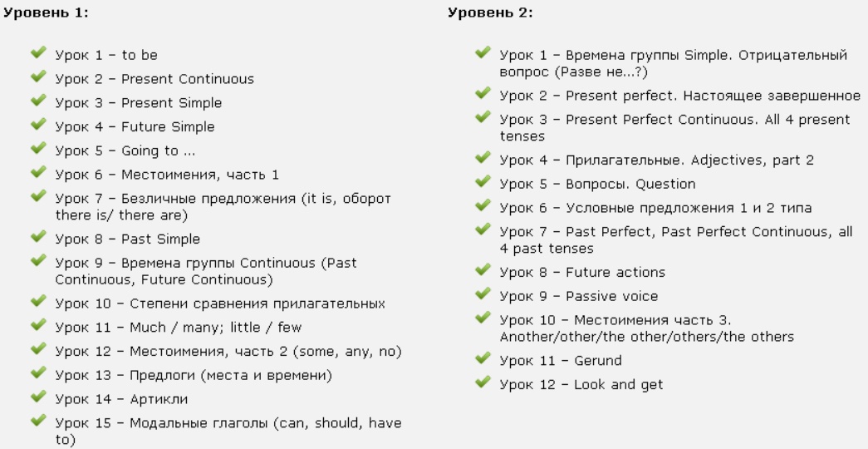The height and width of the screenshot is (449, 868).
Task: Click the checkmark icon next to Present Continuous
Action: pyautogui.click(x=37, y=78)
